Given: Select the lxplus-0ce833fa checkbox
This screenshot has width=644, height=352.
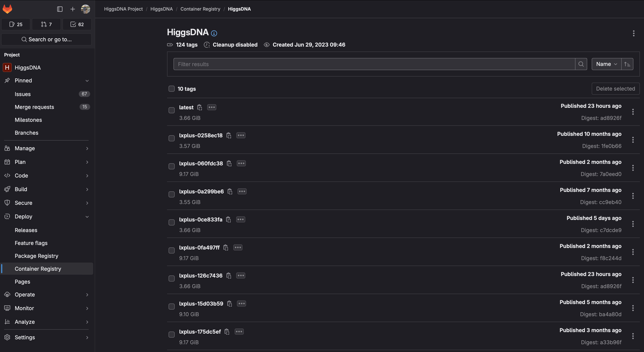Looking at the screenshot, I should tap(171, 222).
